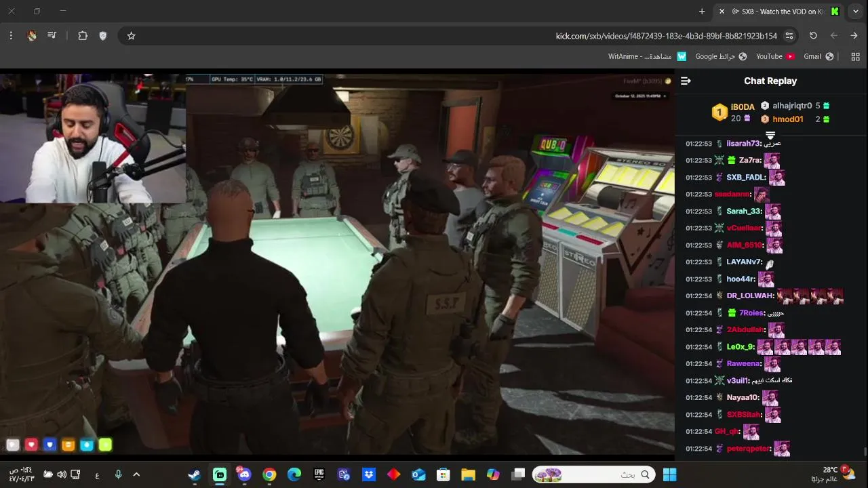Click the taskbar search box
This screenshot has width=868, height=488.
[595, 474]
